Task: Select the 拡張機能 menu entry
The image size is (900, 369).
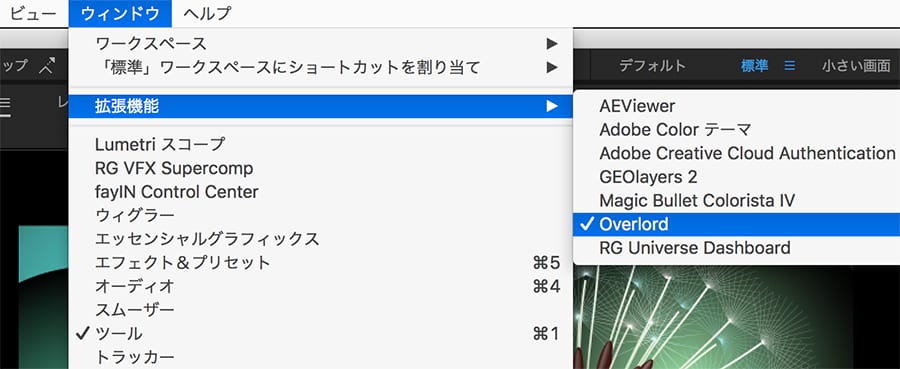Action: pyautogui.click(x=320, y=106)
